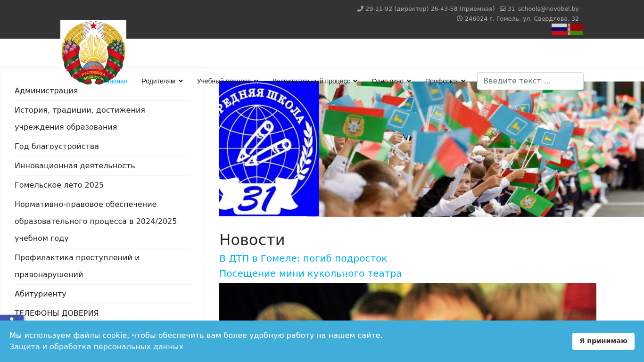
Task: Expand the Воспитательный процесс chevron
Action: click(x=355, y=81)
